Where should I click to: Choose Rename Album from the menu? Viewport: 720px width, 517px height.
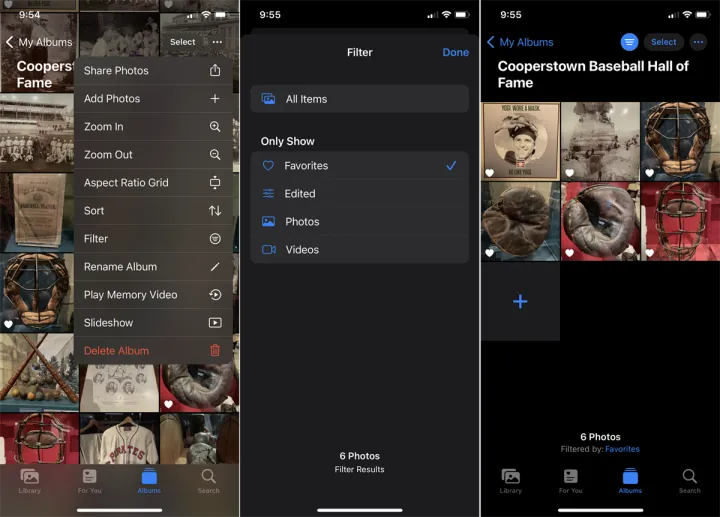coord(153,267)
